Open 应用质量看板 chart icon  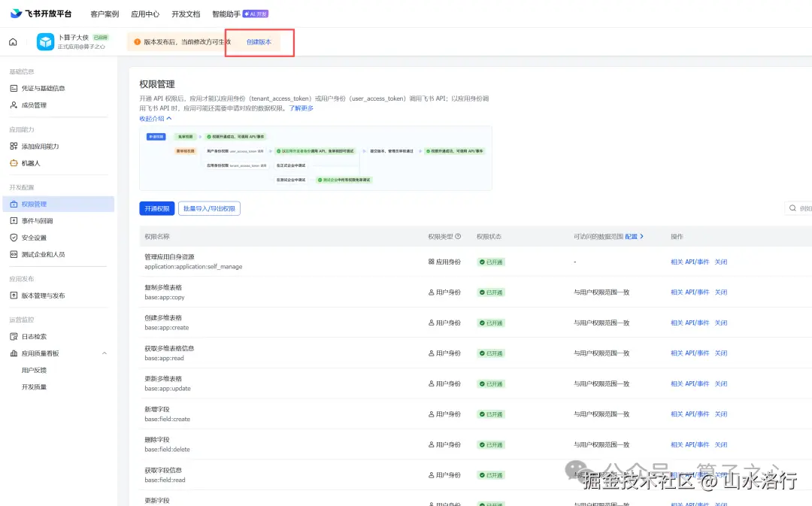click(x=14, y=353)
